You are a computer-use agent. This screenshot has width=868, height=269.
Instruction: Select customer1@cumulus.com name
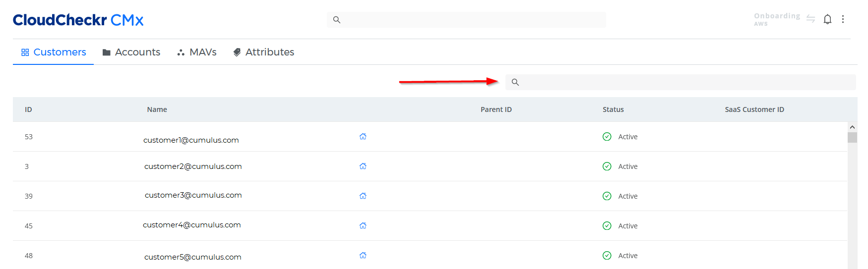click(191, 140)
